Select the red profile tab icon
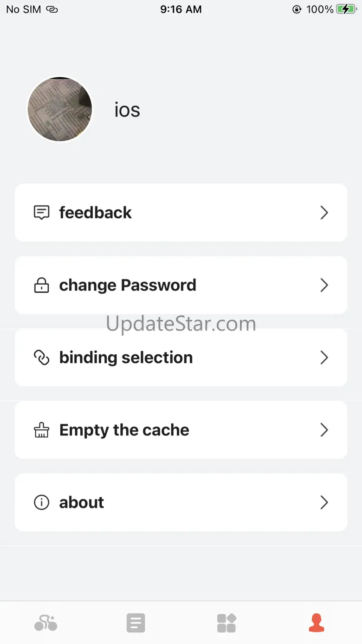Screen dimensions: 362x644 click(317, 623)
